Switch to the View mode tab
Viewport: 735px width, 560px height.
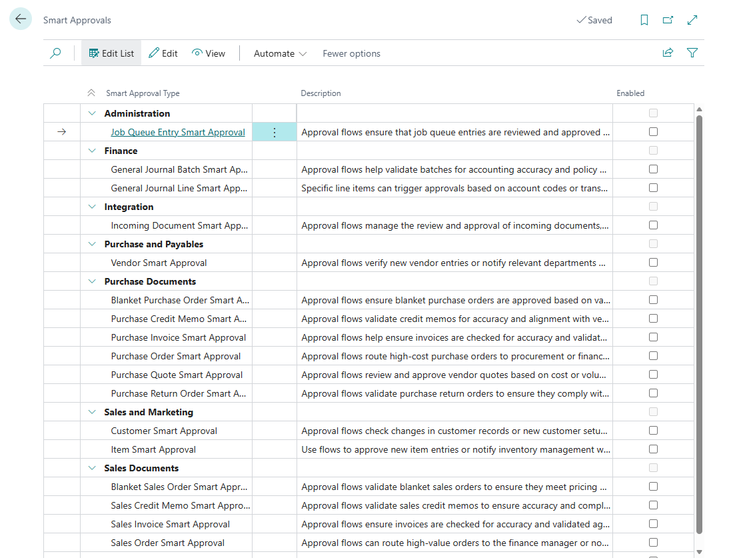tap(208, 53)
